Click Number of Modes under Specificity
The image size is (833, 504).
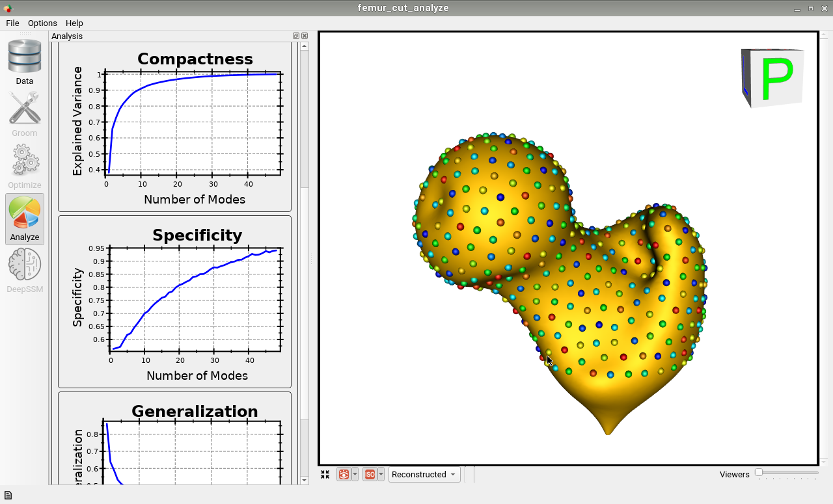click(197, 376)
